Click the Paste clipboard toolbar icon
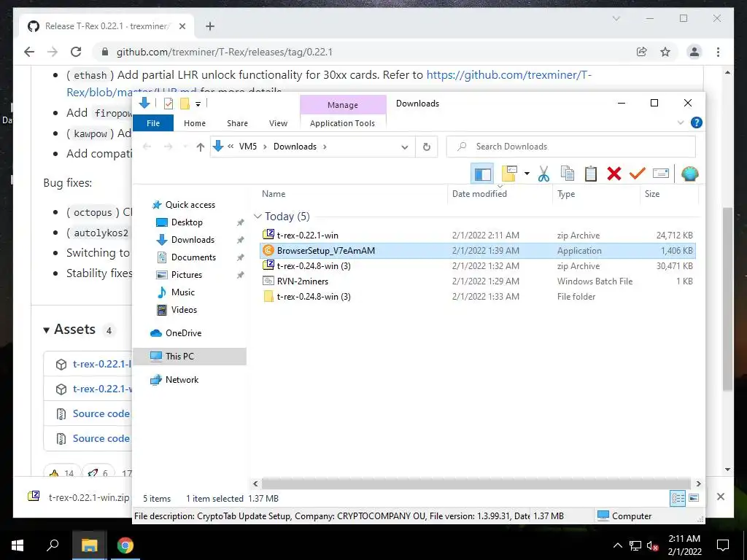 (x=591, y=174)
